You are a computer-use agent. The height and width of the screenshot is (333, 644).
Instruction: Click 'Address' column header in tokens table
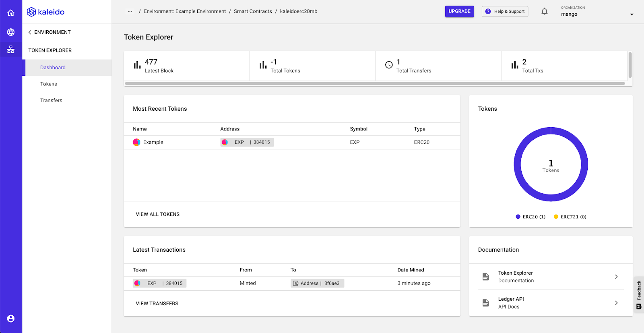coord(230,129)
